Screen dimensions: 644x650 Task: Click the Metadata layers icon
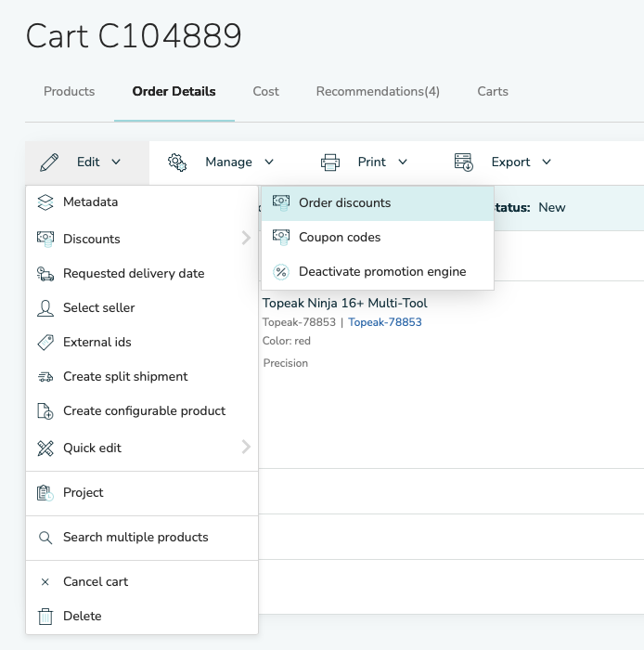[x=45, y=202]
